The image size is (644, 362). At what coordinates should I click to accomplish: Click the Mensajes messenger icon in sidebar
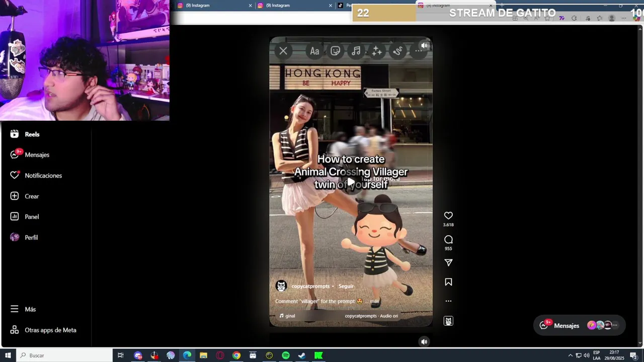(15, 155)
